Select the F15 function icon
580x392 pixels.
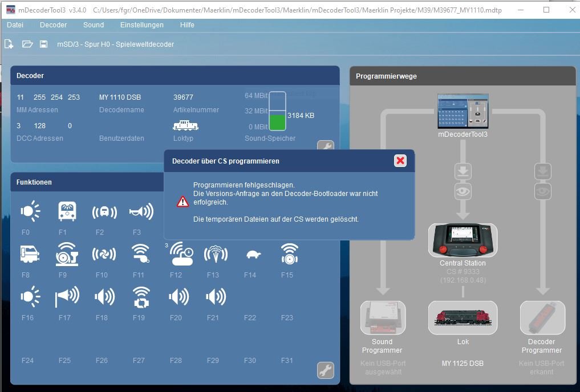tap(290, 254)
